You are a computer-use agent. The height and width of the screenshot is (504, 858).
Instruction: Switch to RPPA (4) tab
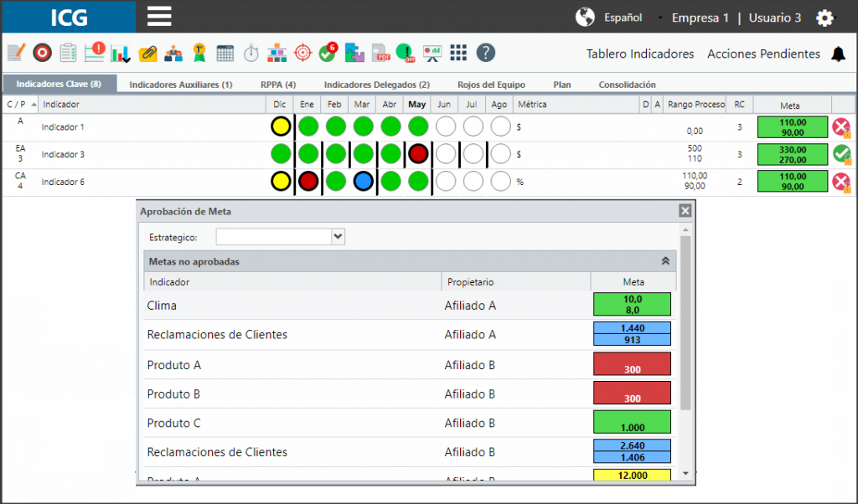278,85
